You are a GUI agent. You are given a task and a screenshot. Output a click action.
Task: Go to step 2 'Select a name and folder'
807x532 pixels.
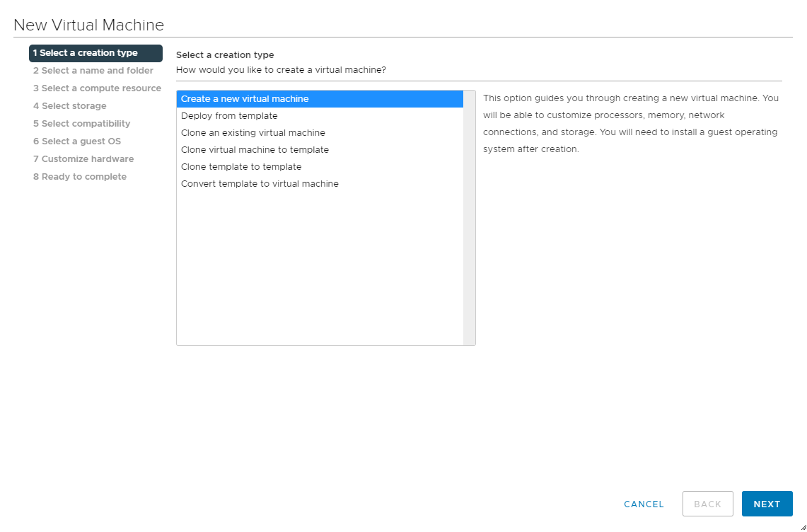[93, 71]
